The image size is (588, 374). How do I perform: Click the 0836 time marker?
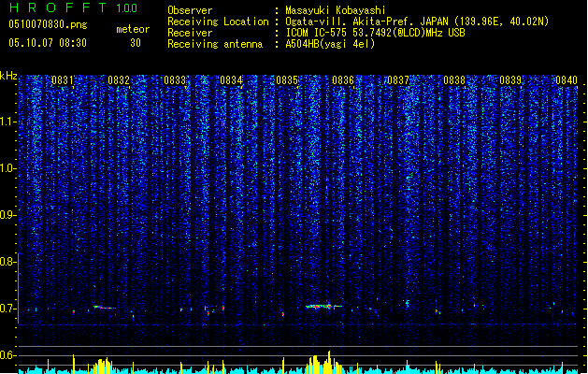343,80
